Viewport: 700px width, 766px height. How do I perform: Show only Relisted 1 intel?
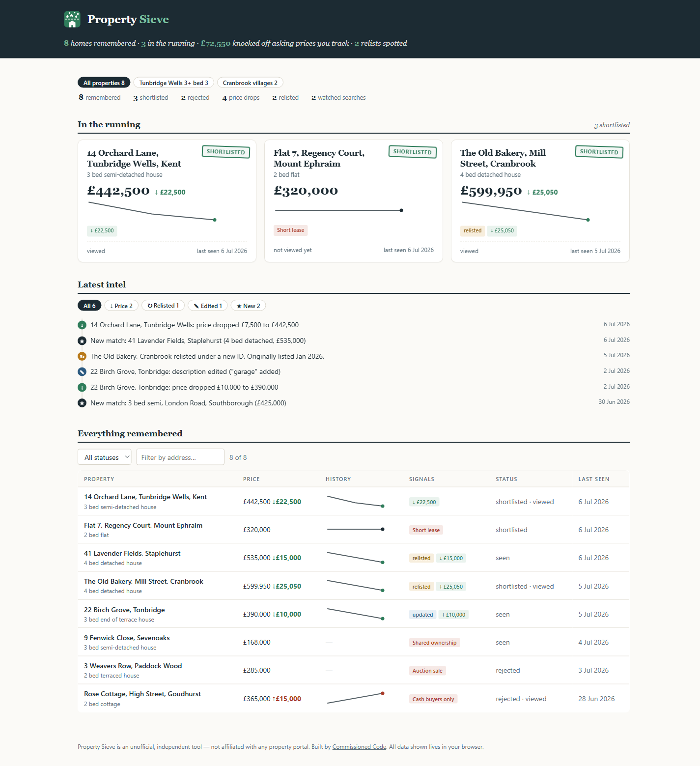163,306
